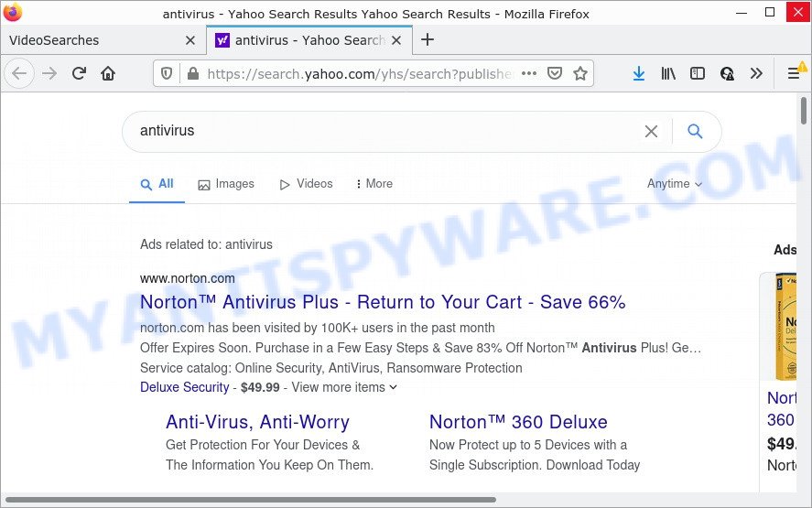812x508 pixels.
Task: Click the VideoSearches extension icon
Action: [727, 73]
